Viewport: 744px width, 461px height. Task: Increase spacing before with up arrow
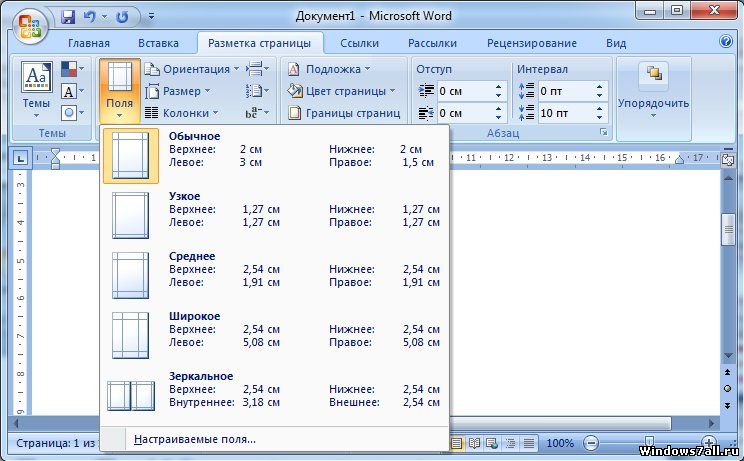pos(600,87)
